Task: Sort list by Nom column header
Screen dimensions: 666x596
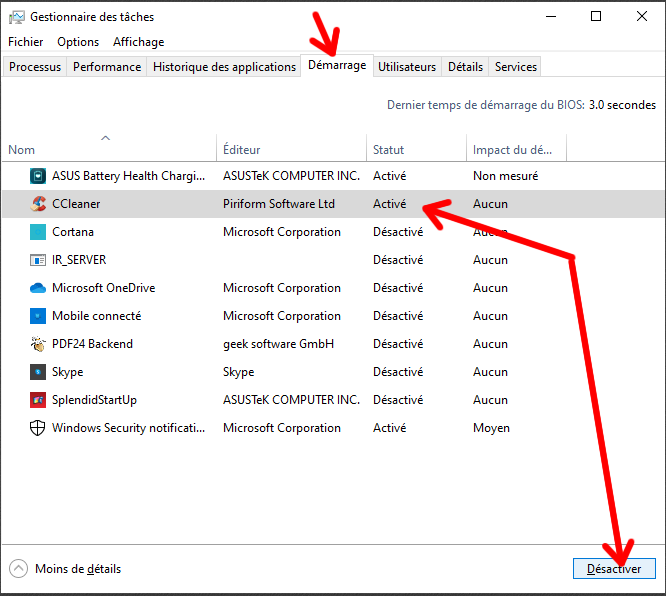Action: 22,150
